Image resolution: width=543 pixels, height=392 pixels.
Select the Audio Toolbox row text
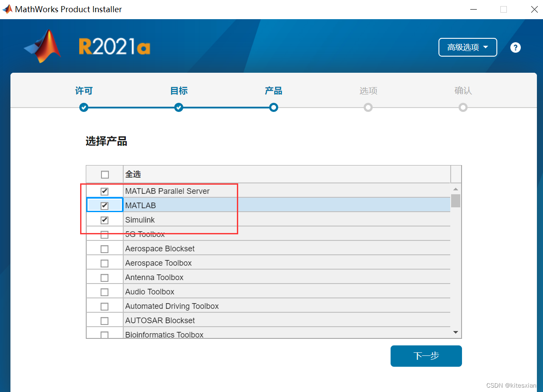(150, 292)
